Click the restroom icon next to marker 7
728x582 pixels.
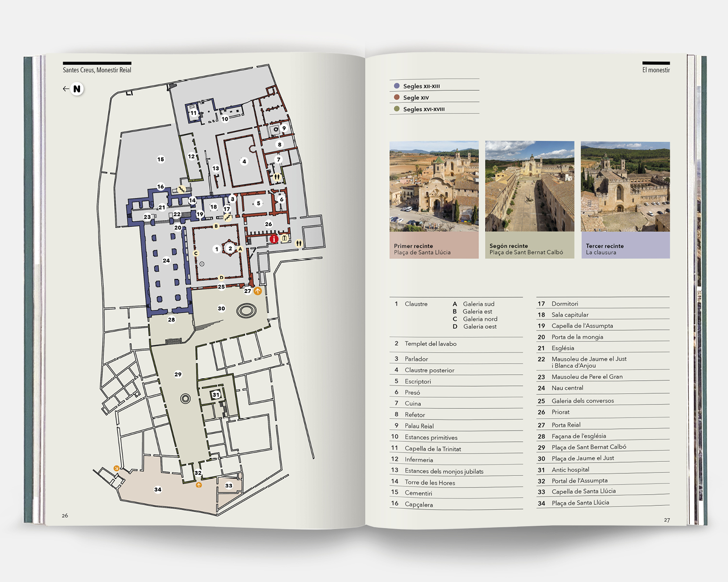pyautogui.click(x=277, y=177)
